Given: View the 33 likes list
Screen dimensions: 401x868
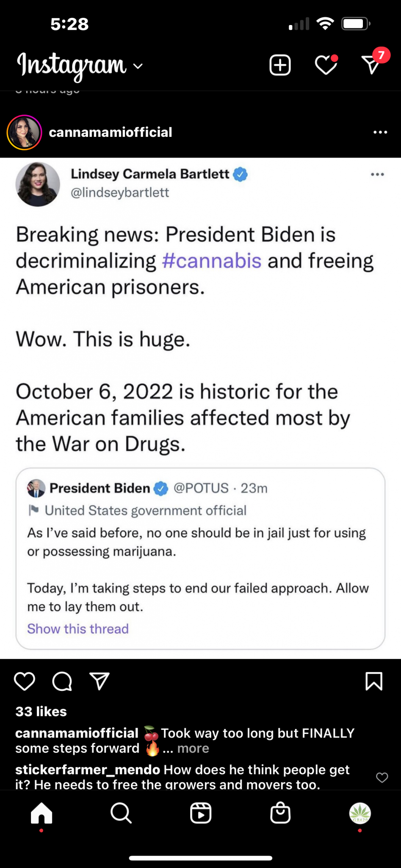Looking at the screenshot, I should point(41,712).
